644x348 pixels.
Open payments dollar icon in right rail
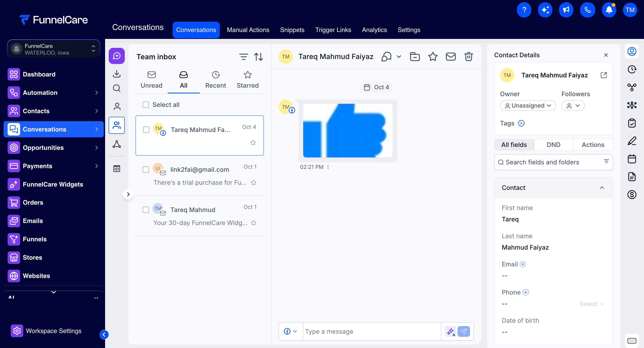point(632,195)
